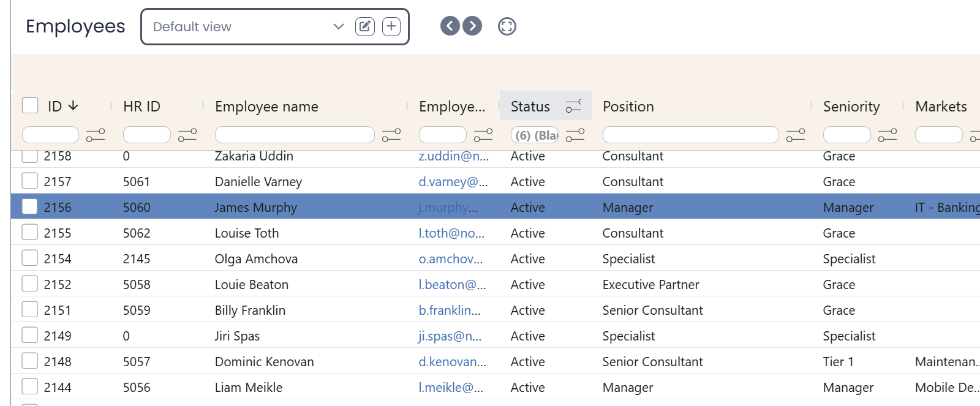The height and width of the screenshot is (406, 980).
Task: Open the Status column header filter icon
Action: click(573, 107)
